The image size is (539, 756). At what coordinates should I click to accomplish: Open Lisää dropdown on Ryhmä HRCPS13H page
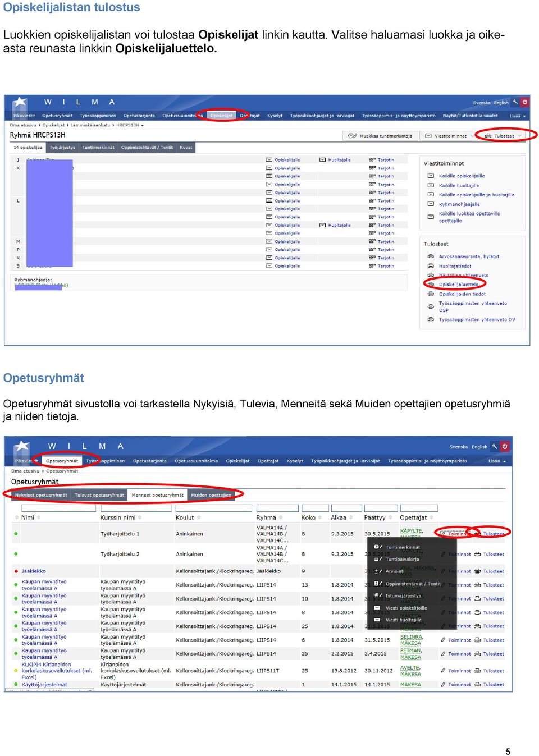tap(518, 116)
